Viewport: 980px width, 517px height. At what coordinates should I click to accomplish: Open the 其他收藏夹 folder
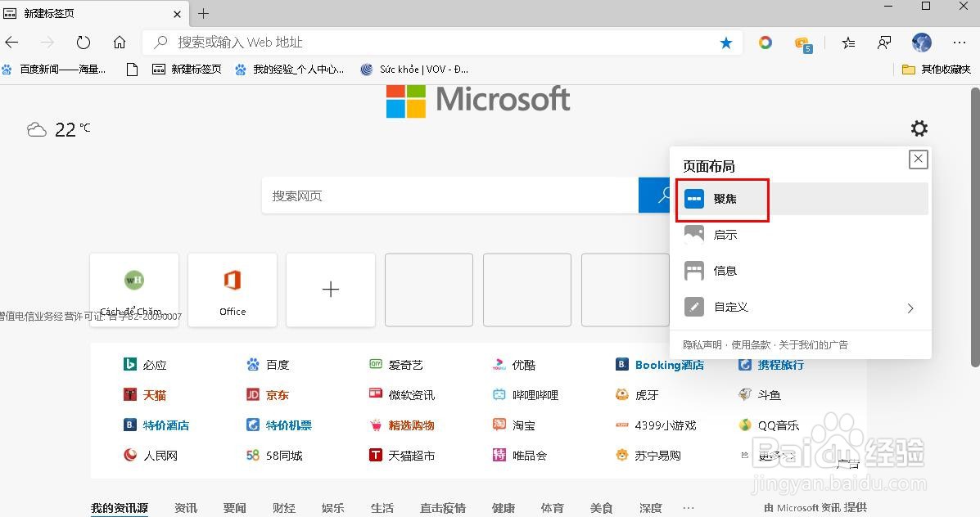937,70
